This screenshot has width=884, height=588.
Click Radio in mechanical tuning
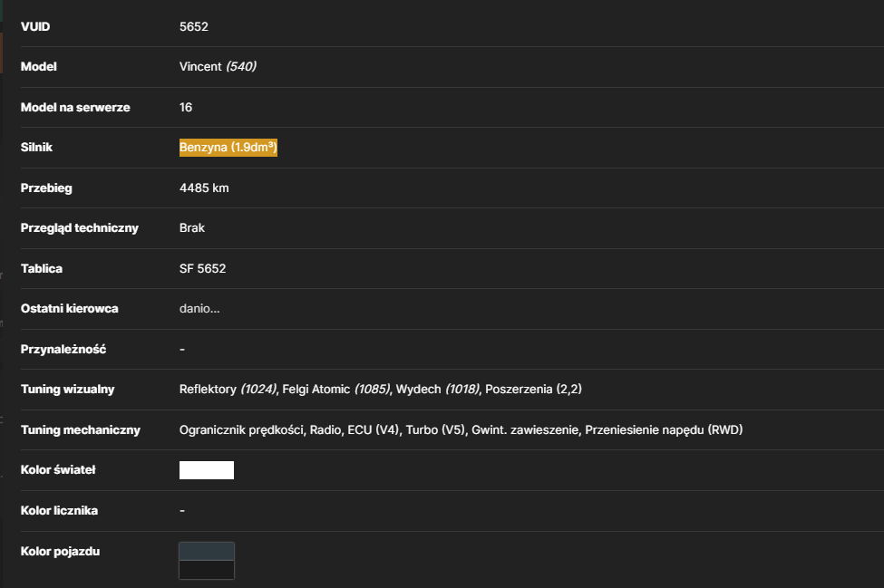click(325, 429)
